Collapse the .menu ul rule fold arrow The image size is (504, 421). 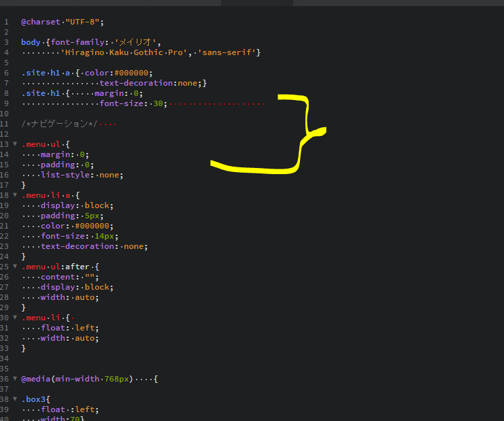click(x=15, y=144)
